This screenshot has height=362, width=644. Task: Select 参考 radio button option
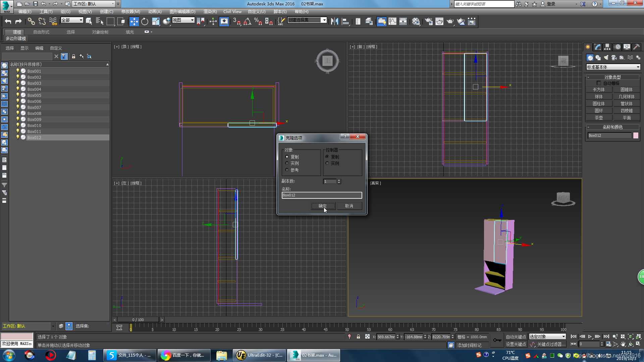coord(287,170)
